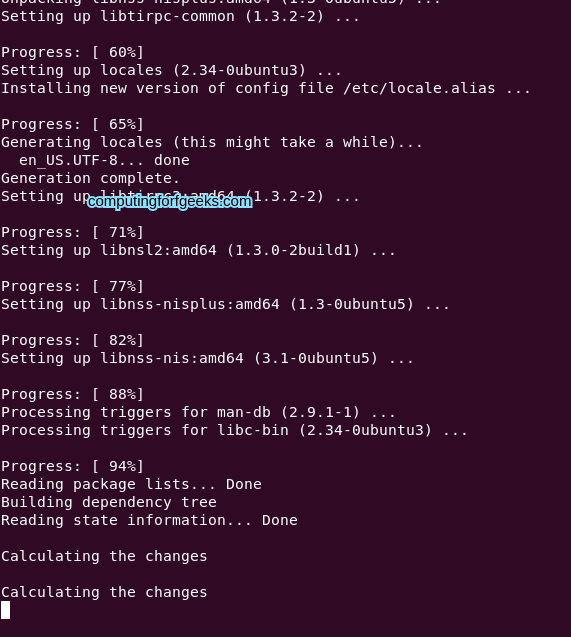Click the Setting up libnss-nis:amd64 line
This screenshot has width=571, height=637.
coord(207,358)
